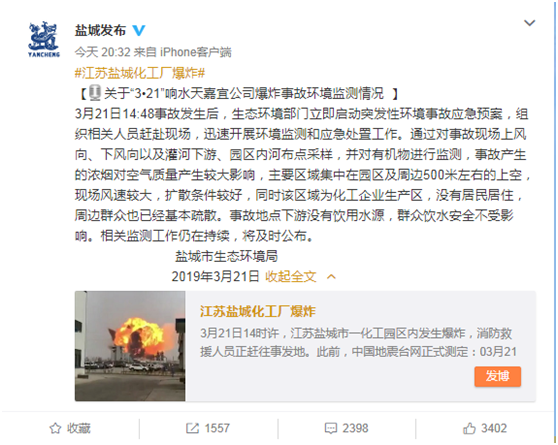The width and height of the screenshot is (558, 445).
Task: Click the orange 发博 button
Action: point(498,376)
